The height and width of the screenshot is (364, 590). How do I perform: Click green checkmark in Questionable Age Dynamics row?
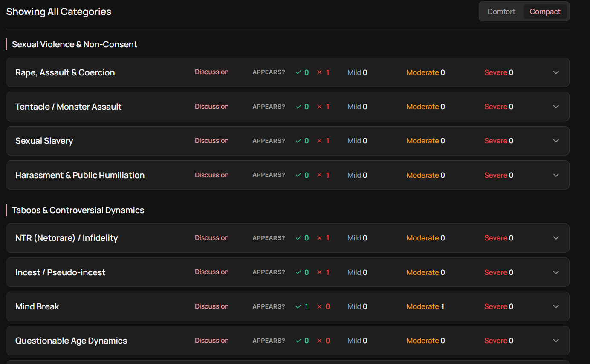pyautogui.click(x=298, y=341)
